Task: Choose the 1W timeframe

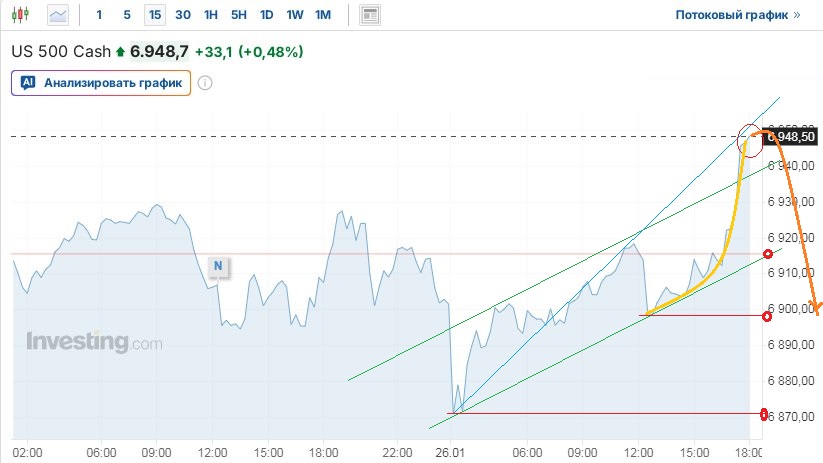Action: pyautogui.click(x=294, y=15)
